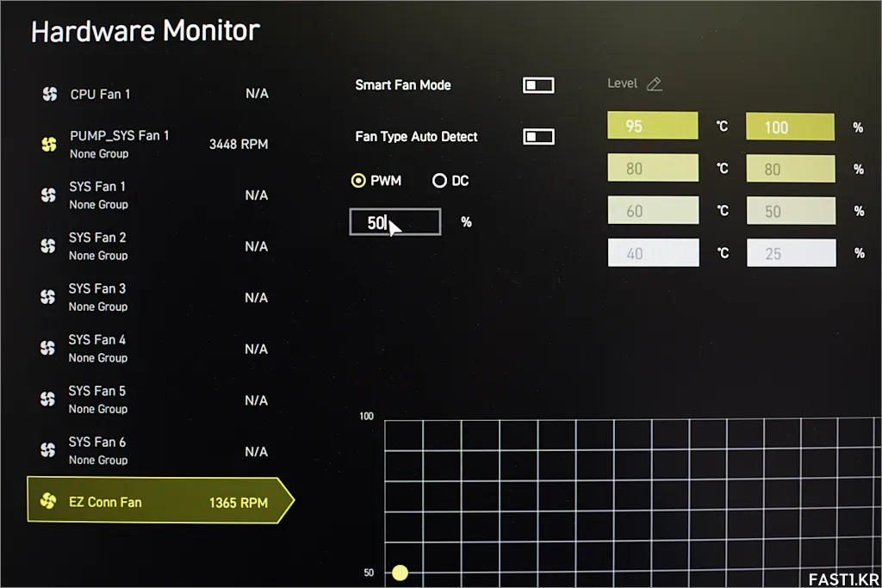Select CPU Fan 1 in the fan list
Image resolution: width=882 pixels, height=588 pixels.
(155, 94)
